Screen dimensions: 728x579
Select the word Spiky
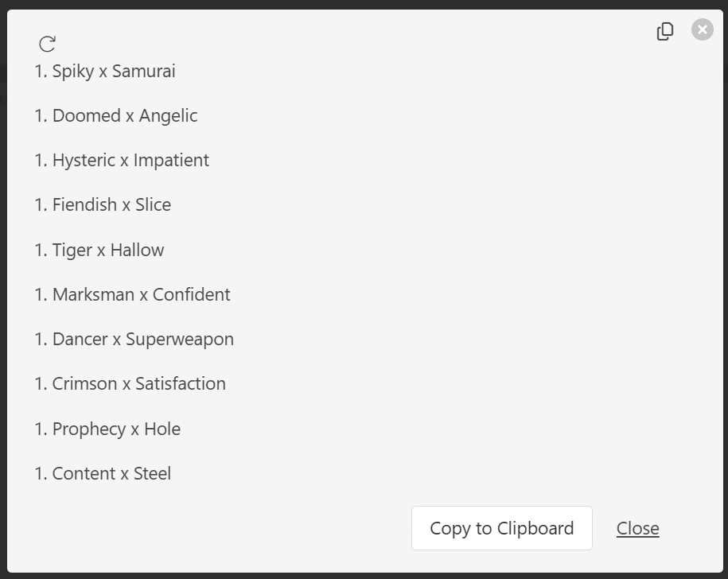tap(73, 72)
